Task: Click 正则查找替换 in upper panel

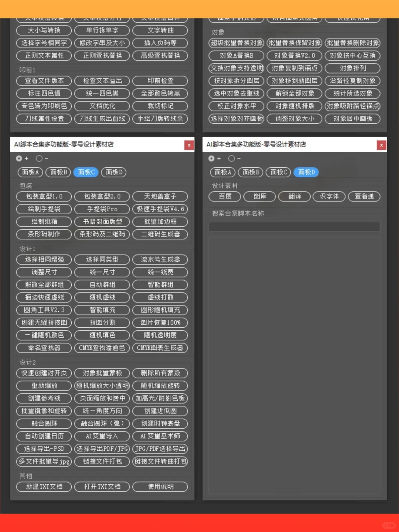Action: [102, 55]
